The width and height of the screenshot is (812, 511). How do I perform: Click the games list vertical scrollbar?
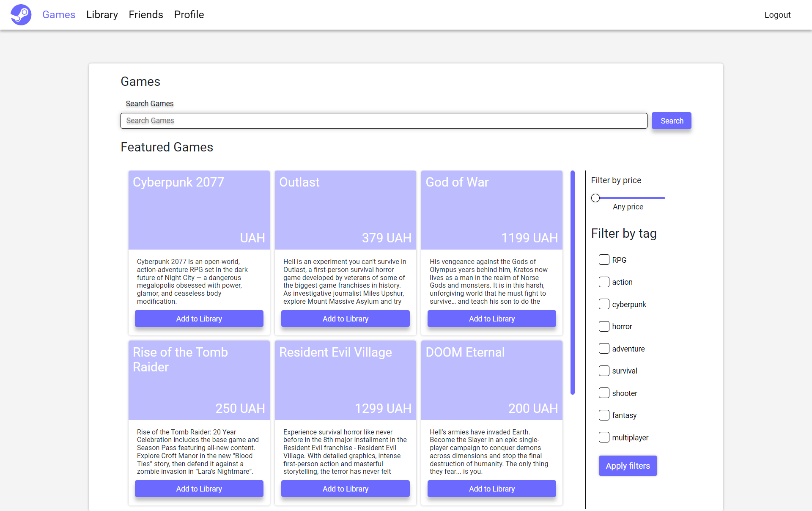pyautogui.click(x=573, y=282)
